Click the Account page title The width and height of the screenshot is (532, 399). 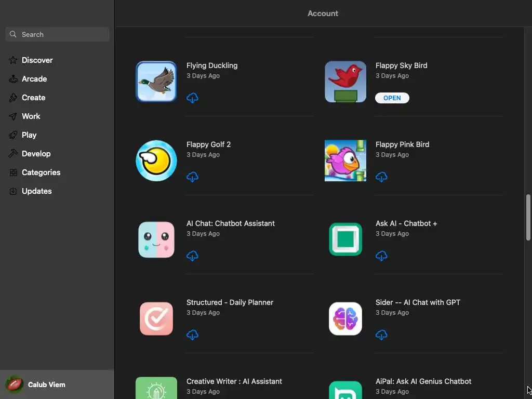[x=323, y=13]
